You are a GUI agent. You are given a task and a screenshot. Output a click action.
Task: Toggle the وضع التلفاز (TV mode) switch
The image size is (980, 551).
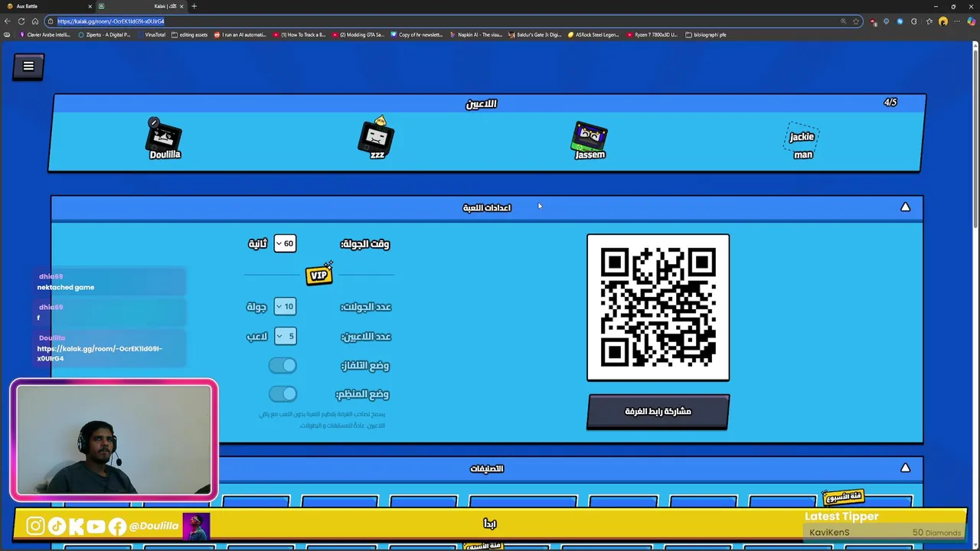point(283,366)
